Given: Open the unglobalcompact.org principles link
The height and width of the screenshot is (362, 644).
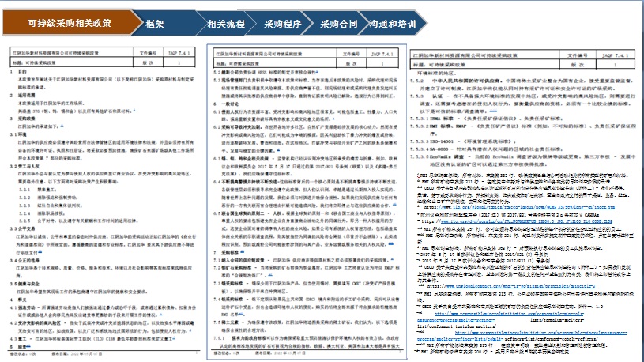Looking at the screenshot, I should coord(521,286).
